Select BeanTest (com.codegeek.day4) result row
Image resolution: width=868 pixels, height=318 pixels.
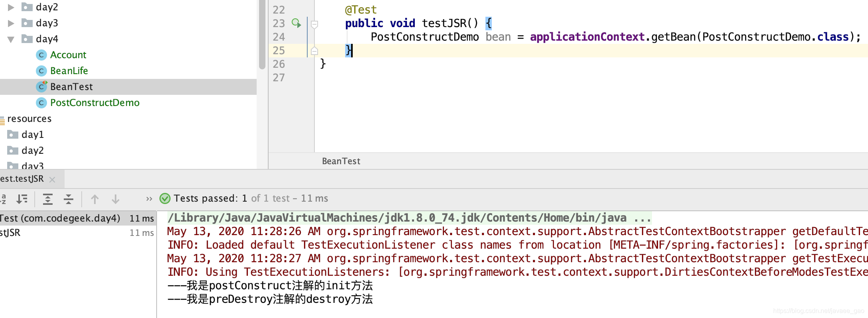(x=78, y=218)
